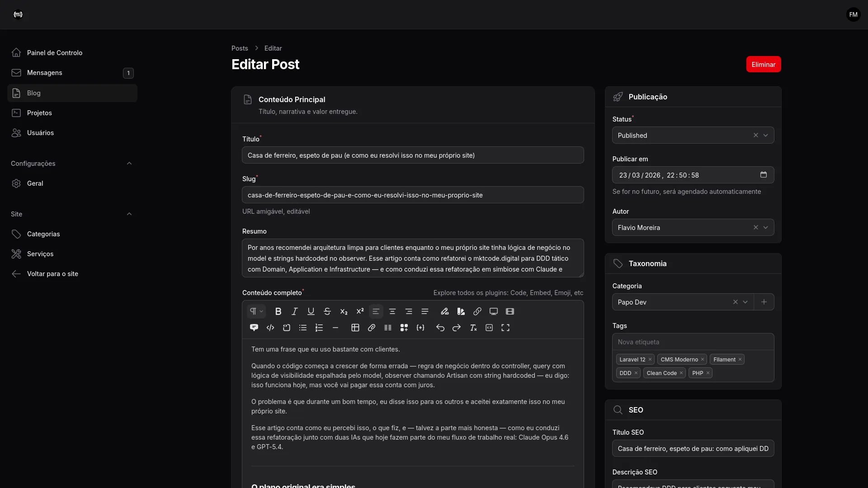Remove the PHP tag
The height and width of the screenshot is (488, 868).
(x=708, y=373)
